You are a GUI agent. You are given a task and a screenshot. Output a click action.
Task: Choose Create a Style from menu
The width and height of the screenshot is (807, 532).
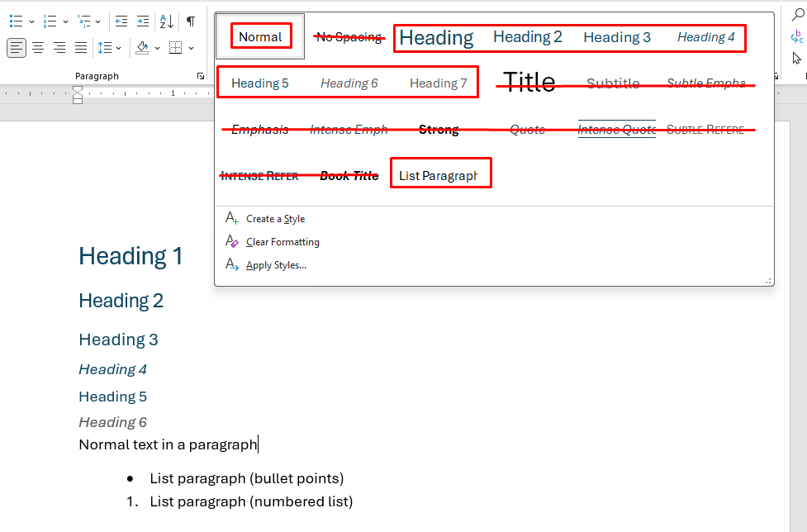(x=275, y=219)
